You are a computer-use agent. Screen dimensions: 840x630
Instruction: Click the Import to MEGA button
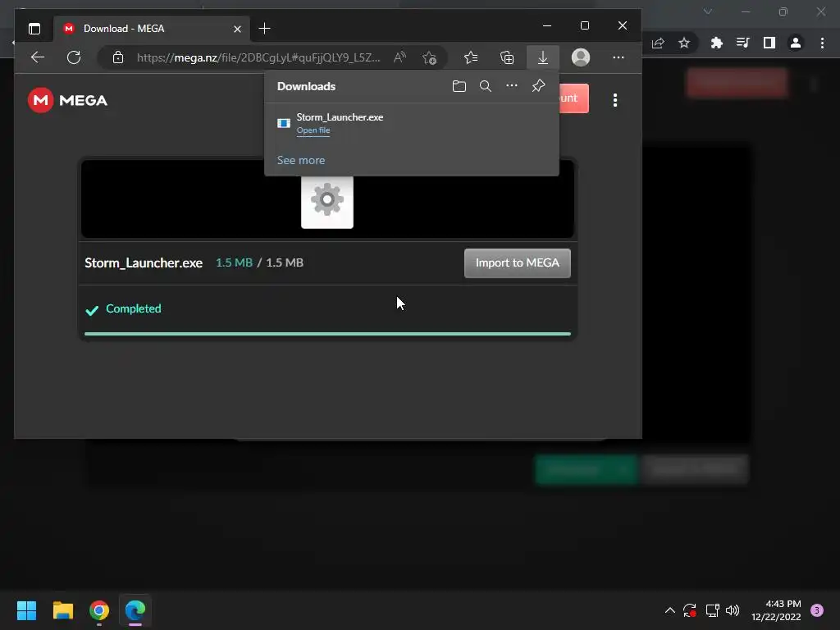518,263
